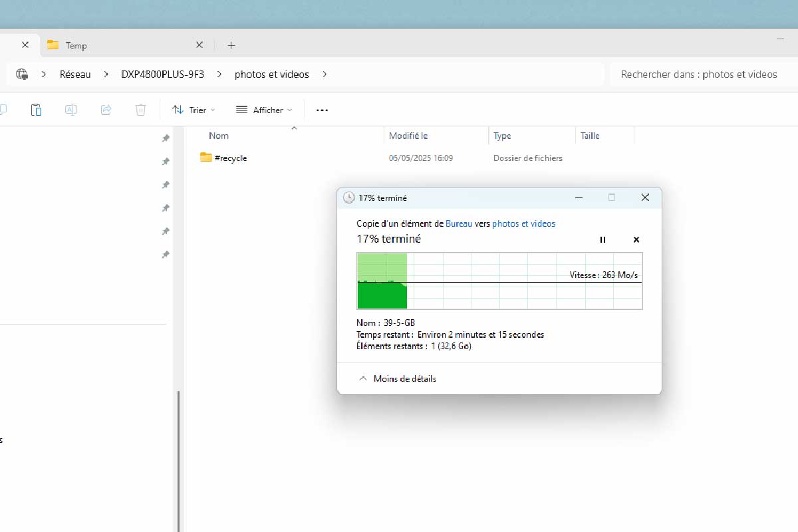The width and height of the screenshot is (798, 532).
Task: Click the network globe icon in address bar
Action: 22,74
